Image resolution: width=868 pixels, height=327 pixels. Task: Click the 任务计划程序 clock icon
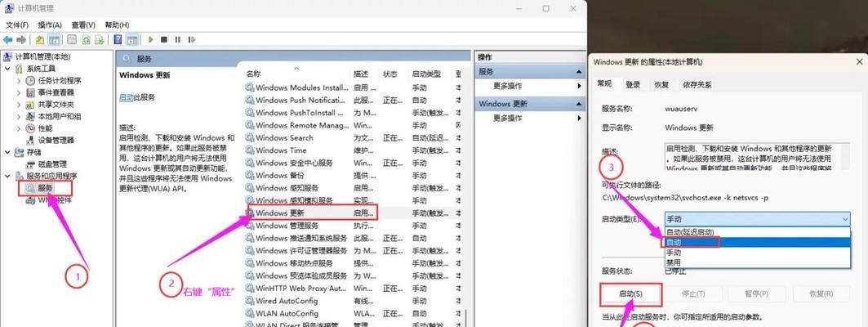click(30, 80)
